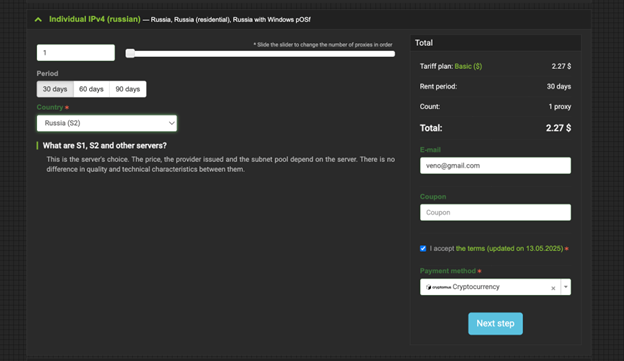Clear the Cryptocurrency payment method selection
The width and height of the screenshot is (624, 361).
click(x=553, y=288)
